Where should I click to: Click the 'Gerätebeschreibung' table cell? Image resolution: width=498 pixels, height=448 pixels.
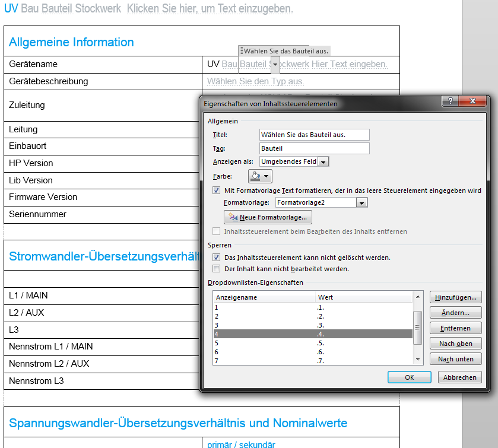coord(103,82)
